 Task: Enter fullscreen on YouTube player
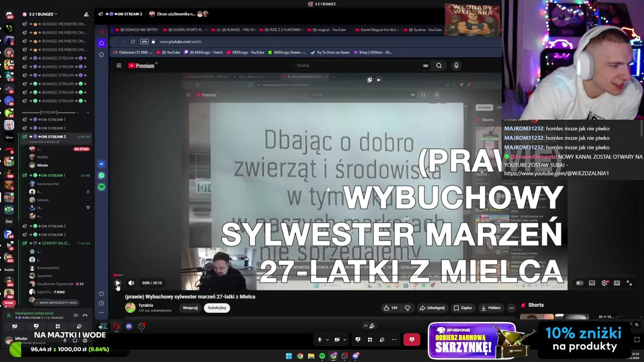pyautogui.click(x=629, y=283)
